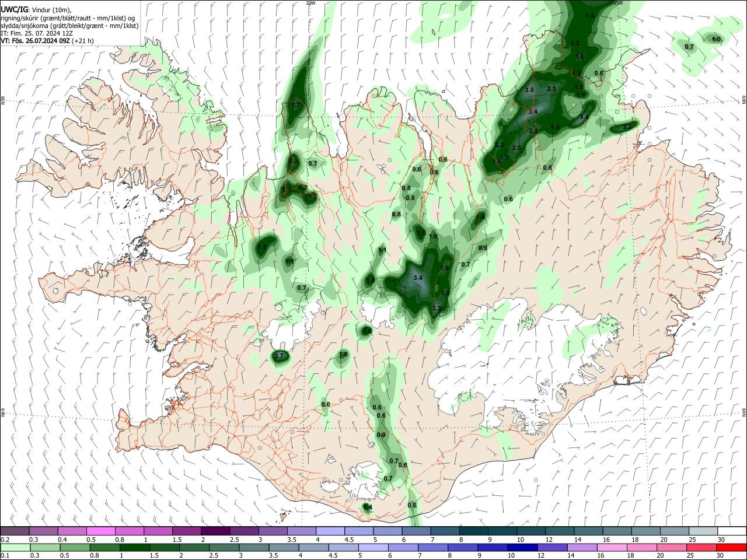This screenshot has height=560, width=747.
Task: Click the darkest purple swatch starting at 2, upper legend
Action: pos(215,531)
